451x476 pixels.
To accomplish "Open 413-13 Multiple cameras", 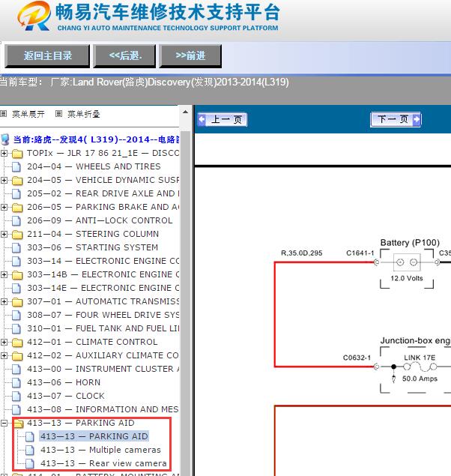I will [100, 451].
